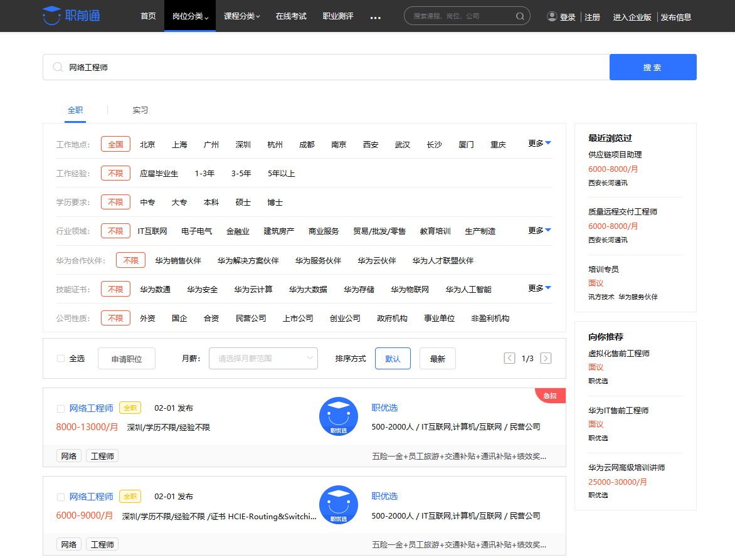Click inside the 网络工程师 search input field
Screen dimensions: 735x560
251,66
